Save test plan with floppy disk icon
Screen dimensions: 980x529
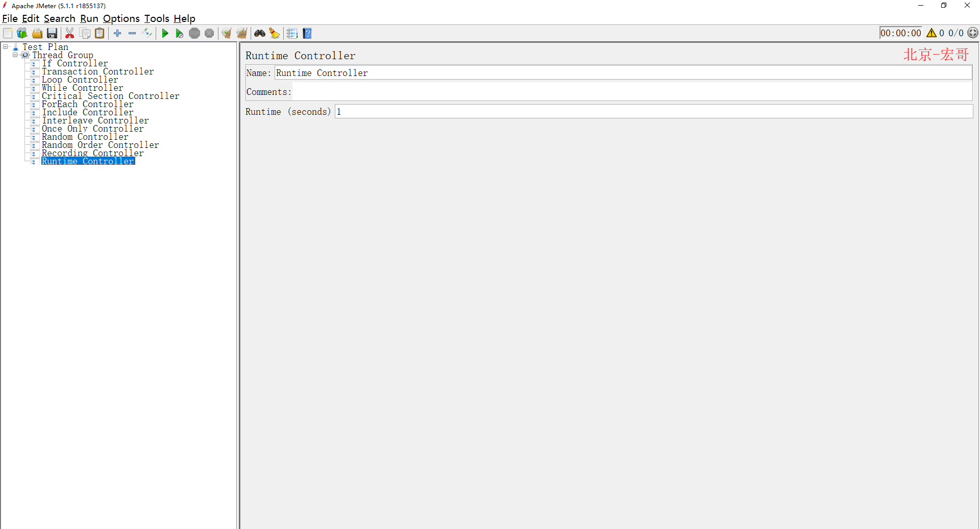click(52, 33)
